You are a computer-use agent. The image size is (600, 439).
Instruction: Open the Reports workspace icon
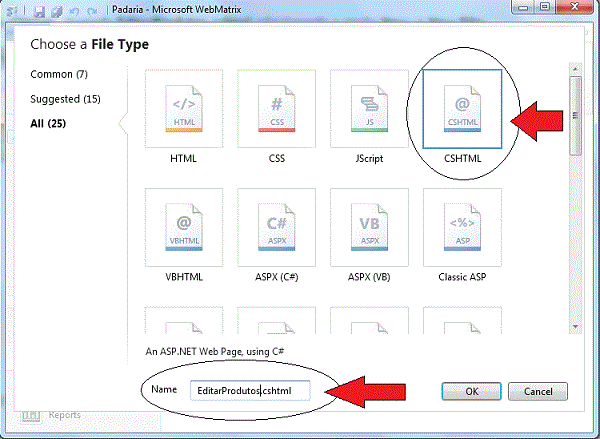pyautogui.click(x=31, y=415)
